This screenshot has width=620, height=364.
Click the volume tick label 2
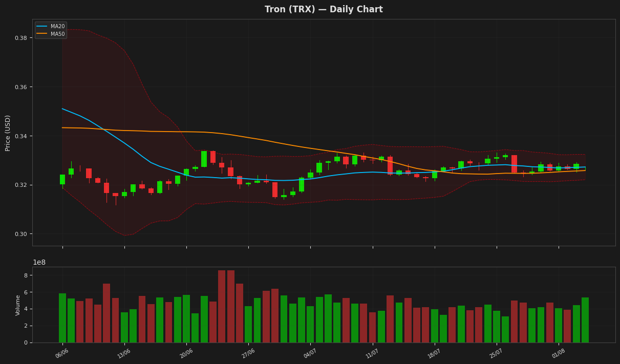click(x=26, y=326)
